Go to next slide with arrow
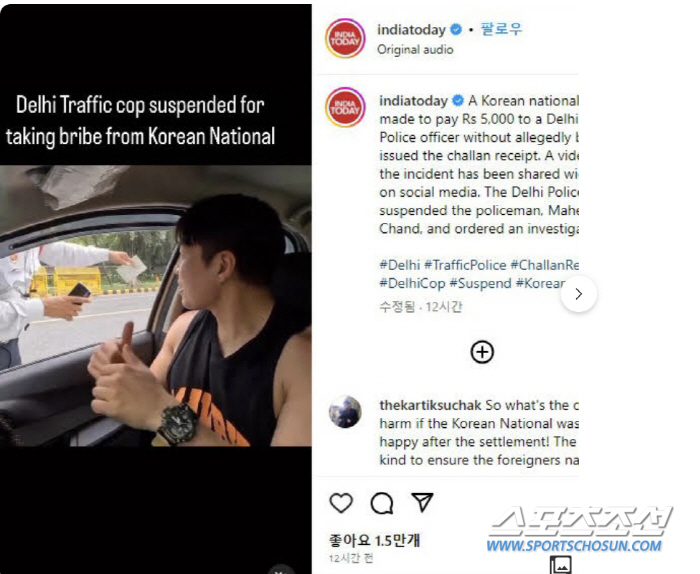The height and width of the screenshot is (574, 700). click(x=579, y=294)
